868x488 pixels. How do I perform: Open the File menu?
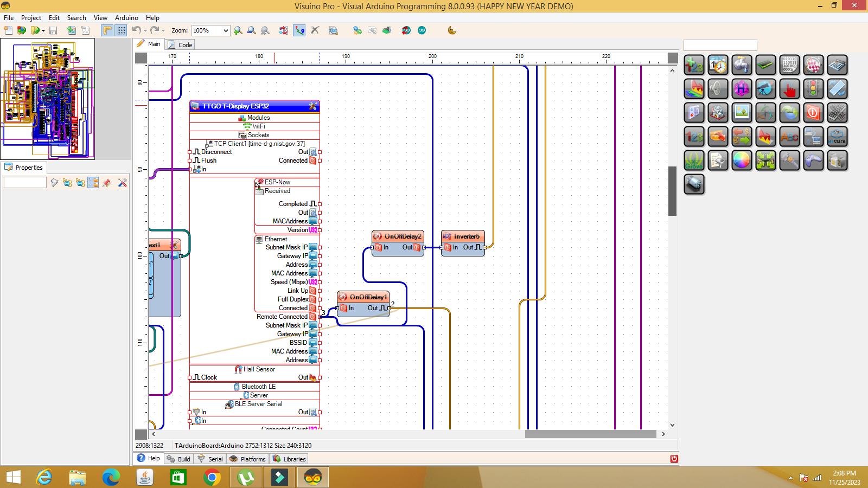pos(9,18)
